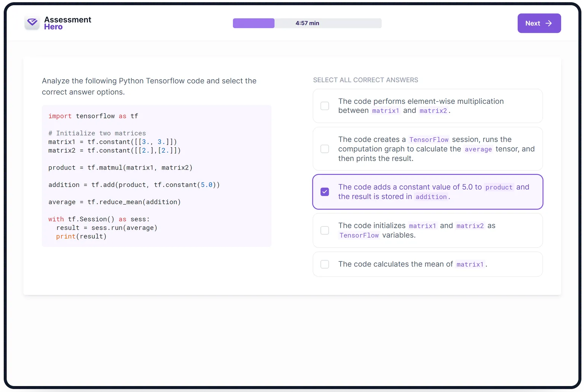Screen dimensions: 584x392
Task: Click the matrix1 tf.constant code line
Action: coord(112,142)
